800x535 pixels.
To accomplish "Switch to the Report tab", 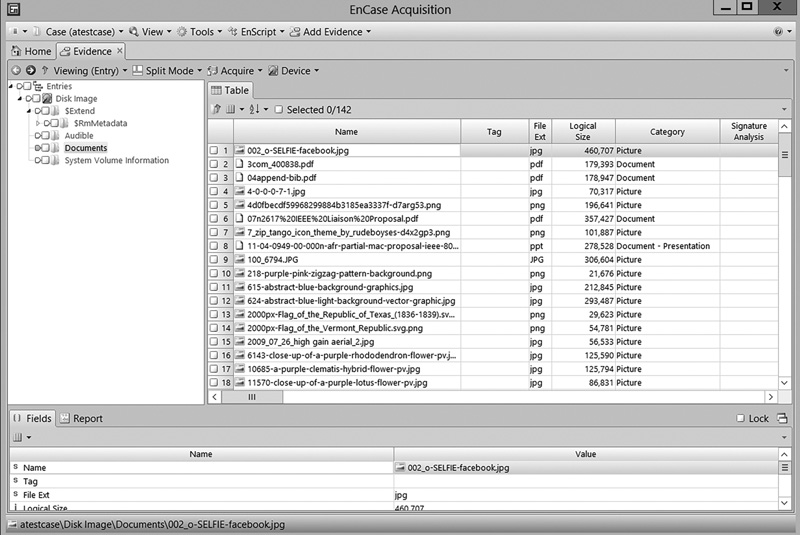I will (x=81, y=419).
